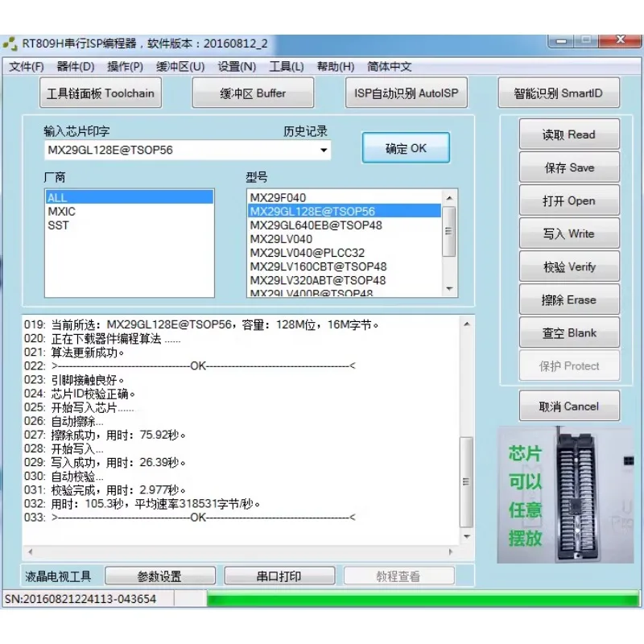
Task: Click the green progress bar
Action: click(423, 598)
